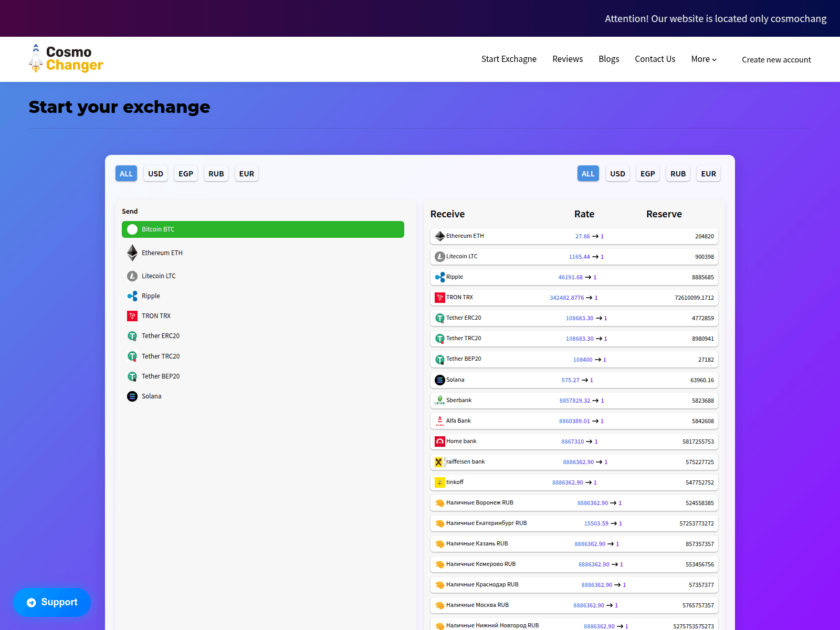Click TRON icon in Receive table
This screenshot has width=840, height=630.
coord(440,298)
